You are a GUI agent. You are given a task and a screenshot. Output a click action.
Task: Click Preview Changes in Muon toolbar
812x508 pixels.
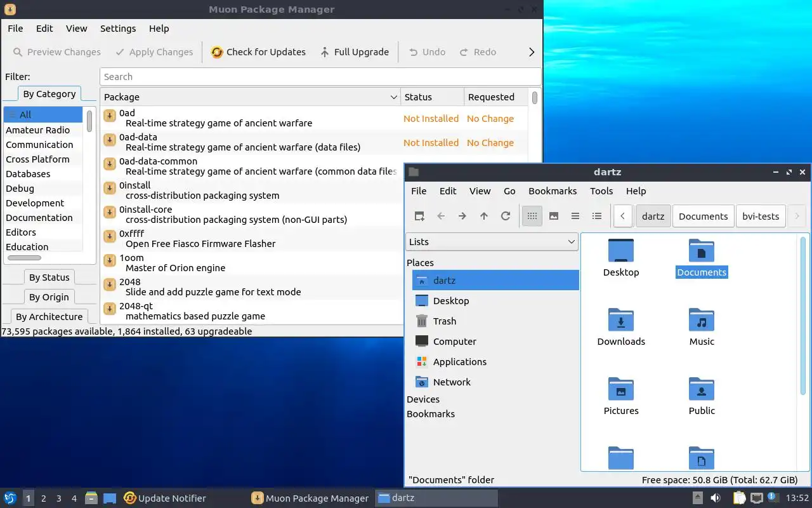pos(56,52)
